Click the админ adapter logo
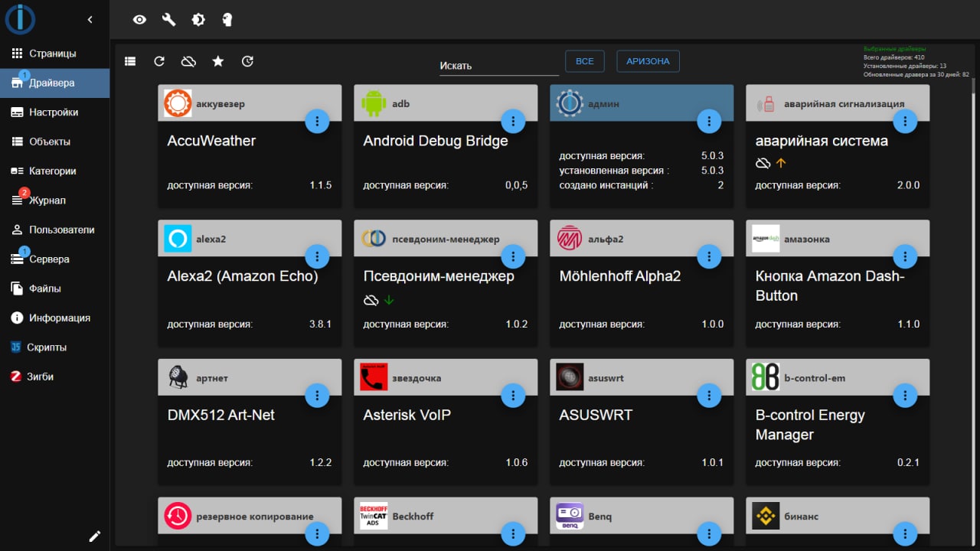This screenshot has height=551, width=980. pyautogui.click(x=570, y=103)
